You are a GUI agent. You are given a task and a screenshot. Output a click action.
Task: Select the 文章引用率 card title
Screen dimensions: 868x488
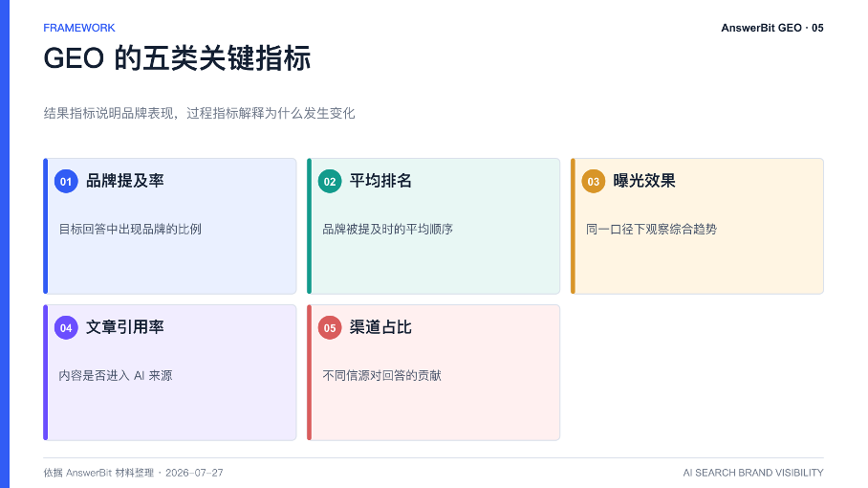click(x=125, y=327)
